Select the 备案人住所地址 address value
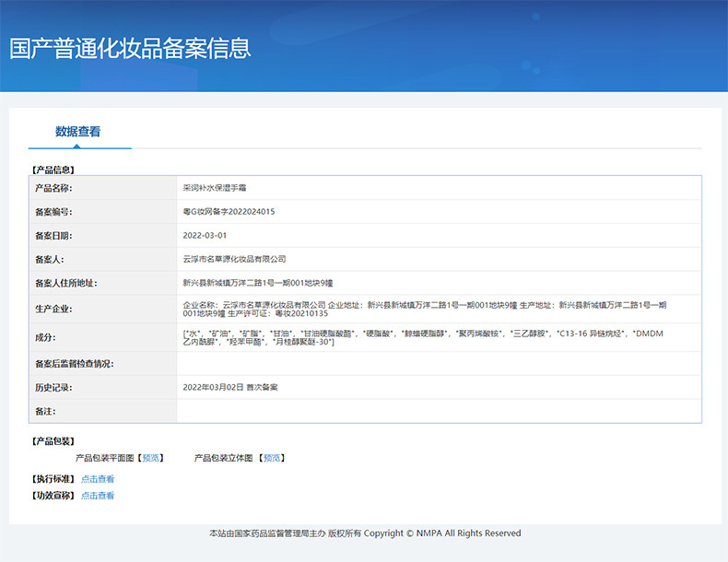 point(258,283)
